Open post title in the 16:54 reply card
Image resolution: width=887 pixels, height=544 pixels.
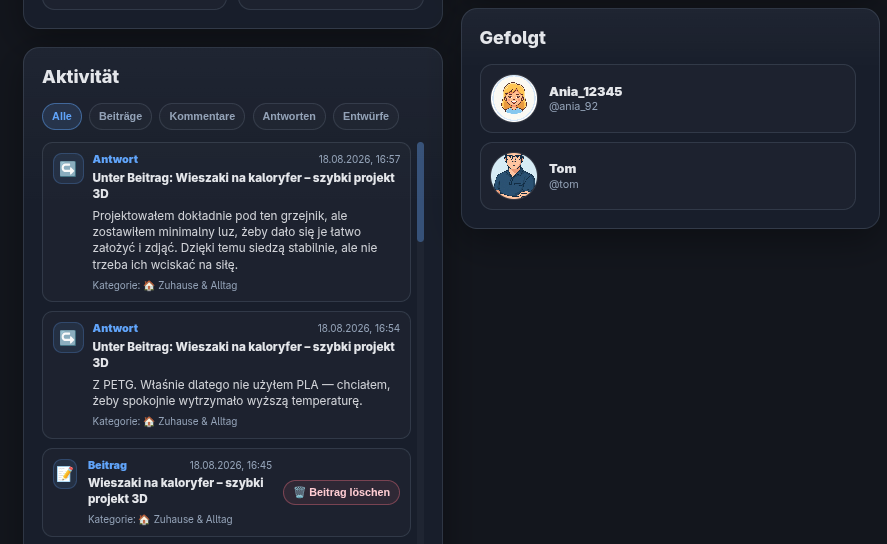click(x=243, y=355)
